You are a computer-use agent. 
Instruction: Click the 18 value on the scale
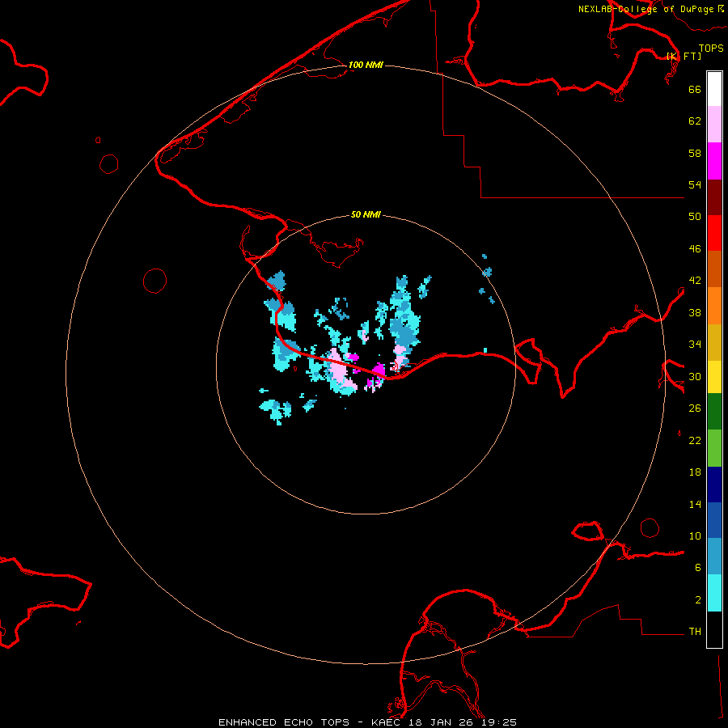695,472
